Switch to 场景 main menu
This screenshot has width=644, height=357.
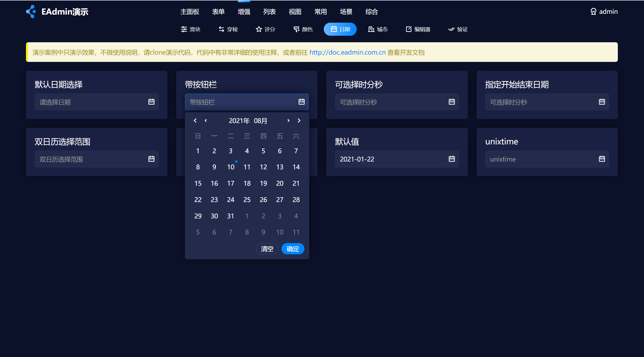pos(346,12)
